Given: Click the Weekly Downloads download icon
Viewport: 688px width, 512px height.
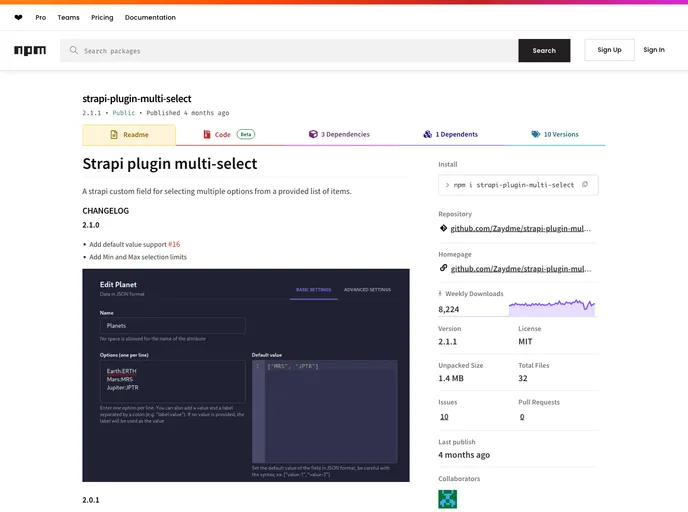Looking at the screenshot, I should (440, 294).
